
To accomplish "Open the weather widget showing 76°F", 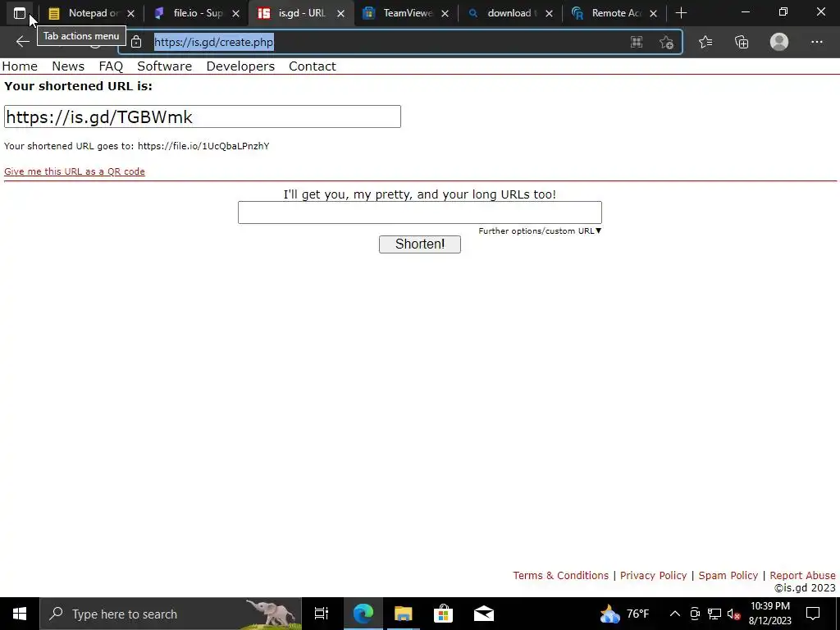I will [624, 614].
